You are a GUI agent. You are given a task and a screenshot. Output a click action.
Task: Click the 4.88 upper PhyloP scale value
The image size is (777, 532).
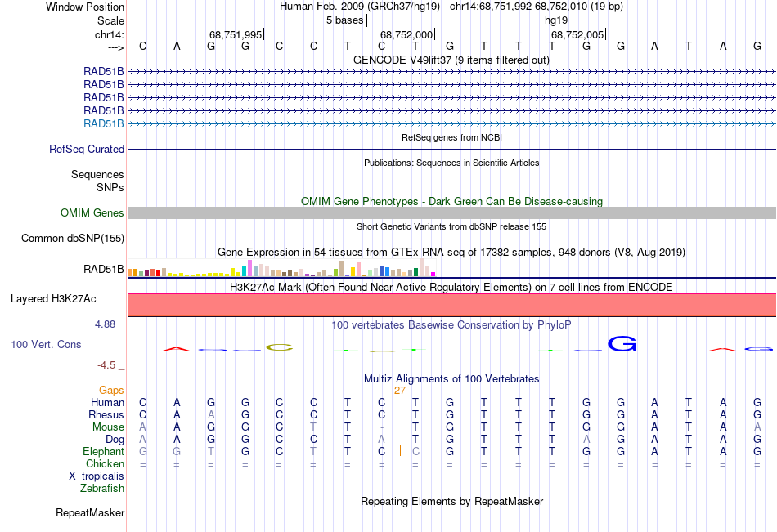click(x=105, y=324)
